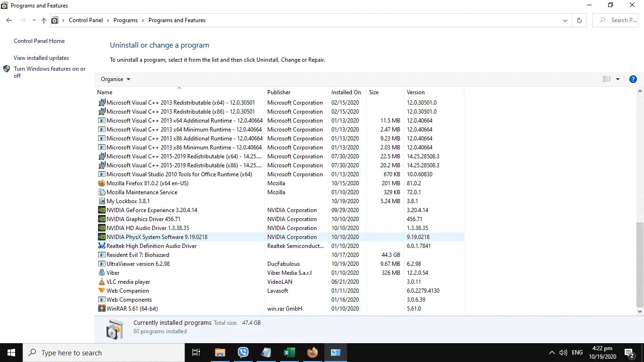Select Microsoft Visual Studio 2010 Tools row
The height and width of the screenshot is (362, 644).
tap(281, 174)
